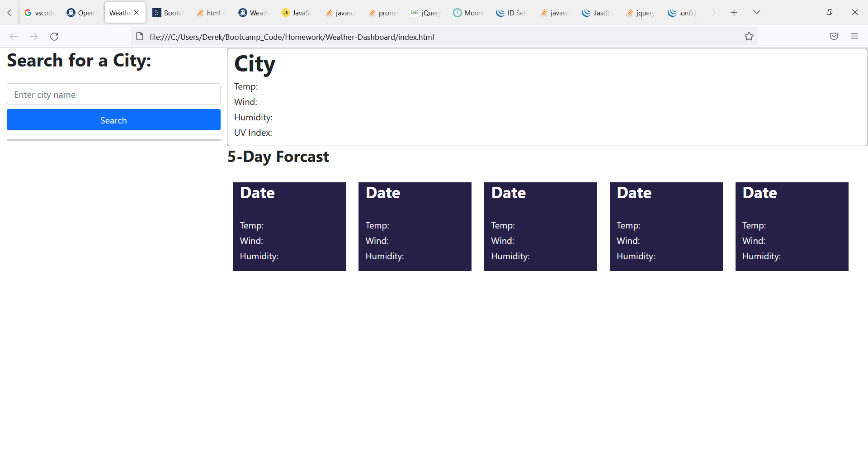Click the Enter city name input field
Image resolution: width=868 pixels, height=466 pixels.
coord(113,94)
